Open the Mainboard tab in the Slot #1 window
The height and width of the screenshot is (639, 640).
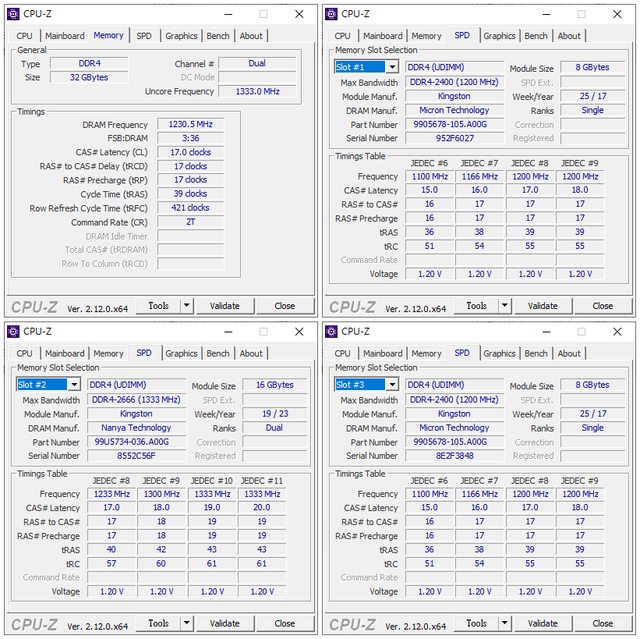click(383, 35)
